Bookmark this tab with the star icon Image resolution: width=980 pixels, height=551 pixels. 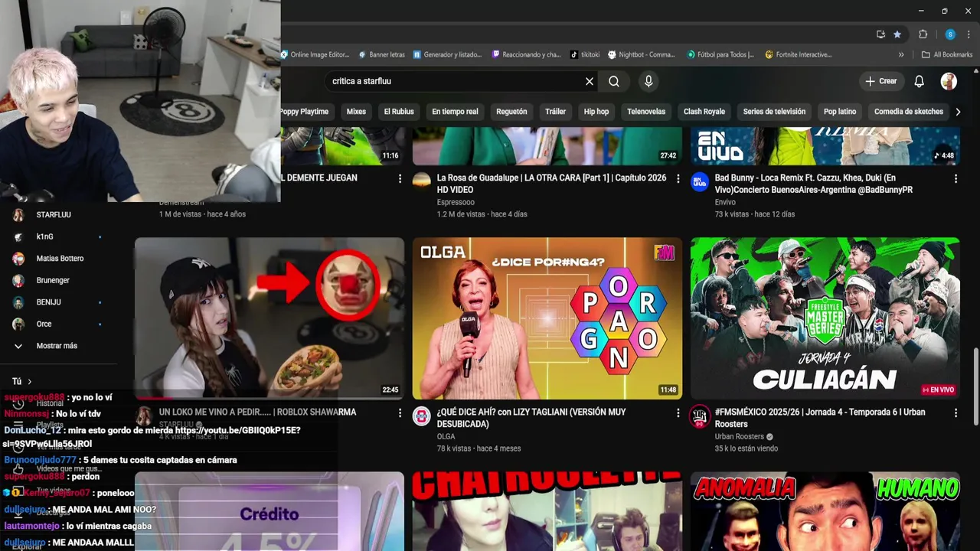897,34
